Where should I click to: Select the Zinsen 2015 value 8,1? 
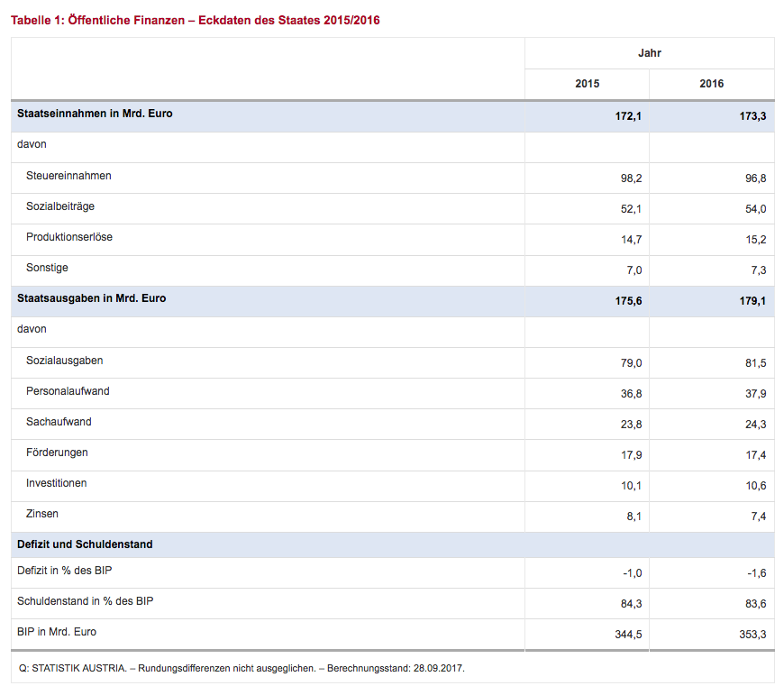tap(634, 517)
